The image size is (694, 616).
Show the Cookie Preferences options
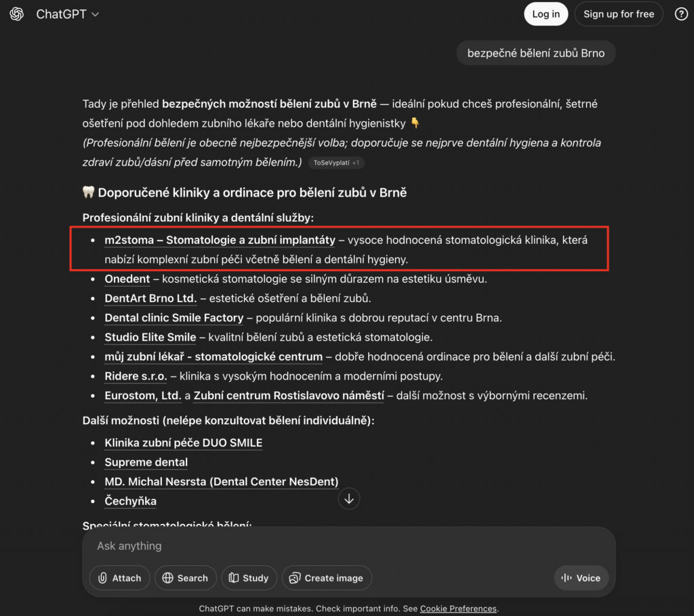(458, 609)
